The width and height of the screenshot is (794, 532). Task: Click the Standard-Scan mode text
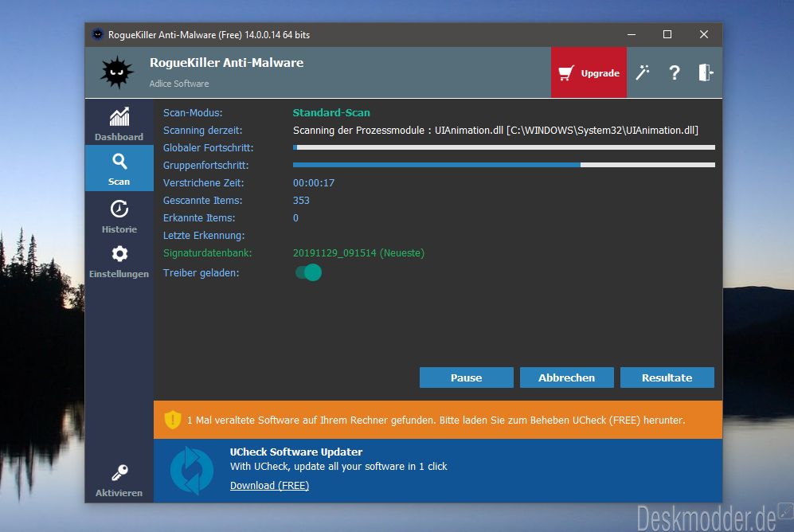(x=331, y=112)
